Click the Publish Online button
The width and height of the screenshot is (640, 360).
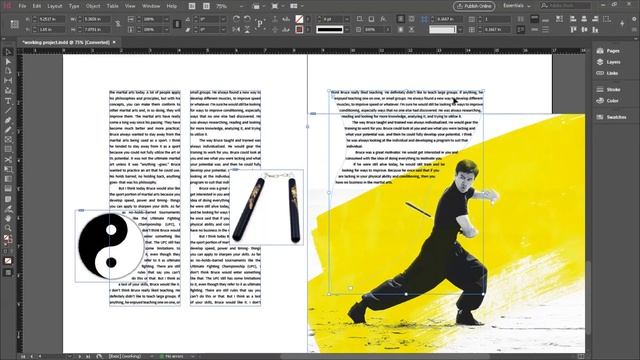click(x=474, y=6)
